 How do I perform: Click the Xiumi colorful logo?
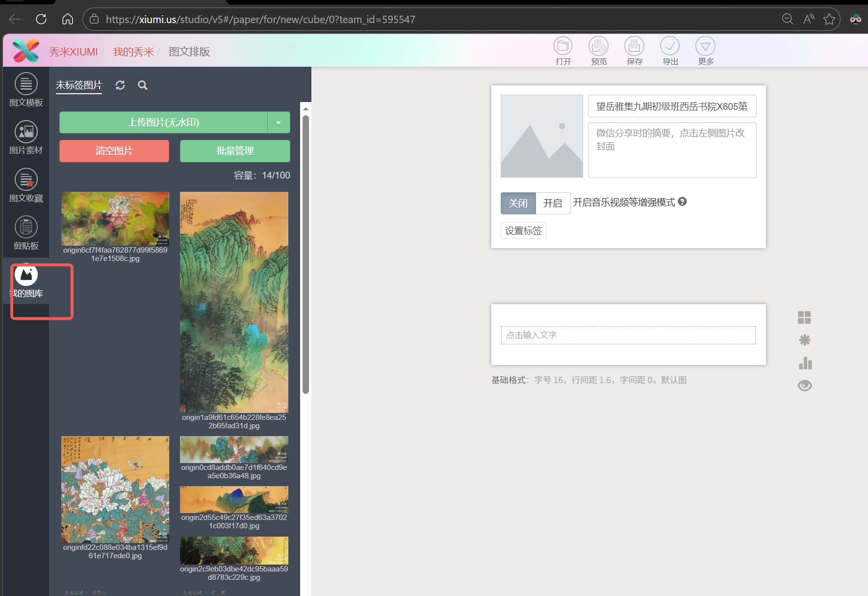tap(26, 51)
